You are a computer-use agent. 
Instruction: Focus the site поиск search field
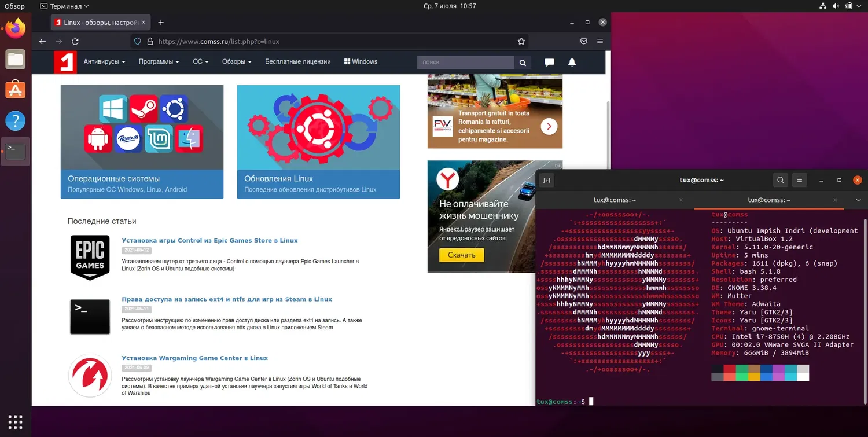point(465,63)
